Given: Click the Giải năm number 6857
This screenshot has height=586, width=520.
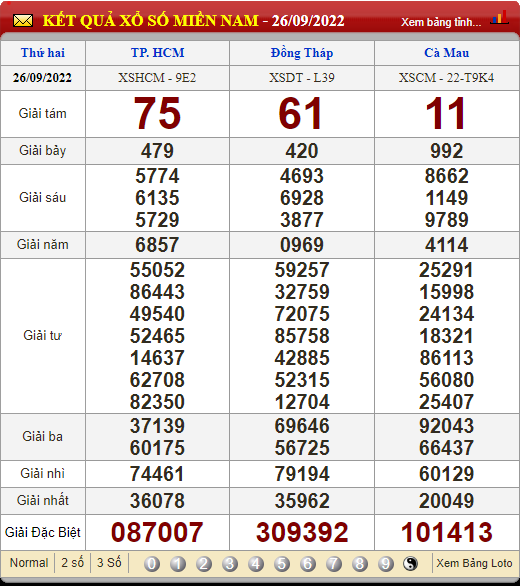Looking at the screenshot, I should (157, 245).
